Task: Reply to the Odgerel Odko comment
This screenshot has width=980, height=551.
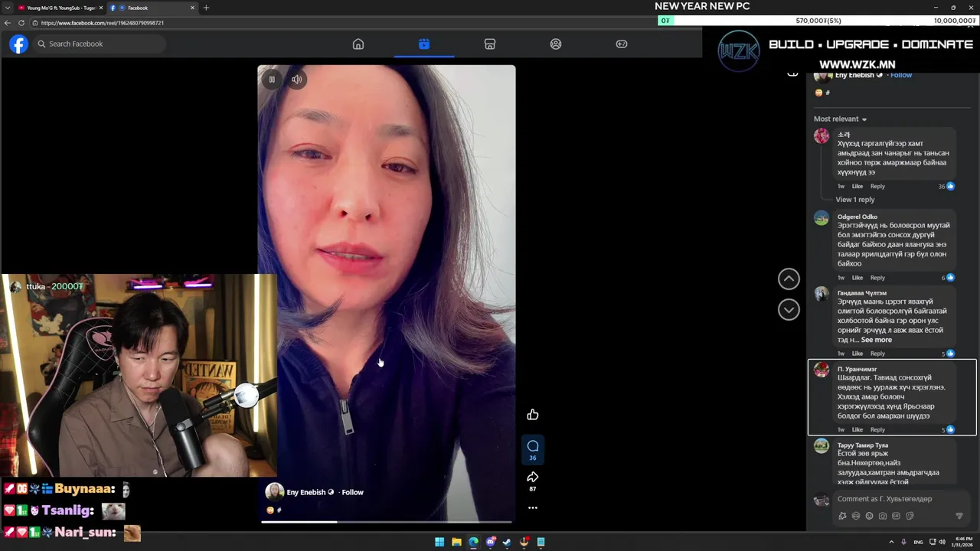Action: click(x=877, y=278)
